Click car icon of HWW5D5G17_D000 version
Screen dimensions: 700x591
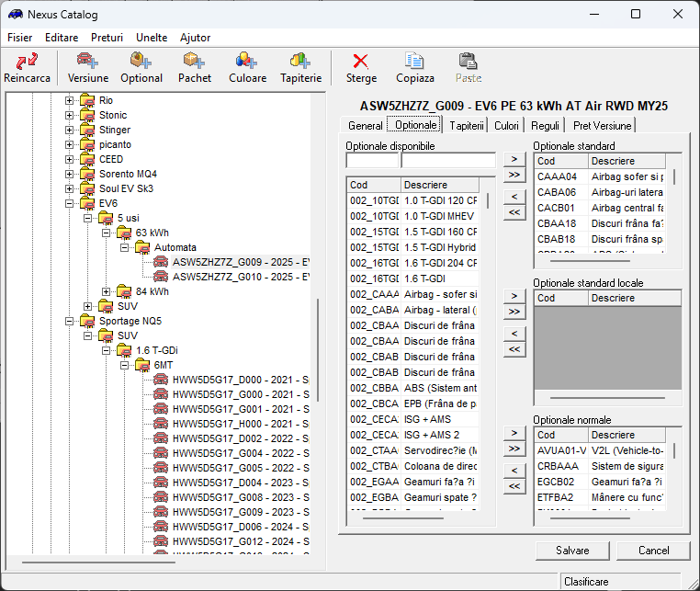click(161, 380)
